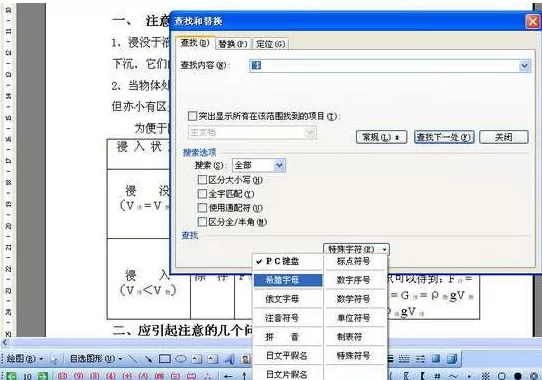Open the Arrow Style tool

(x=420, y=359)
